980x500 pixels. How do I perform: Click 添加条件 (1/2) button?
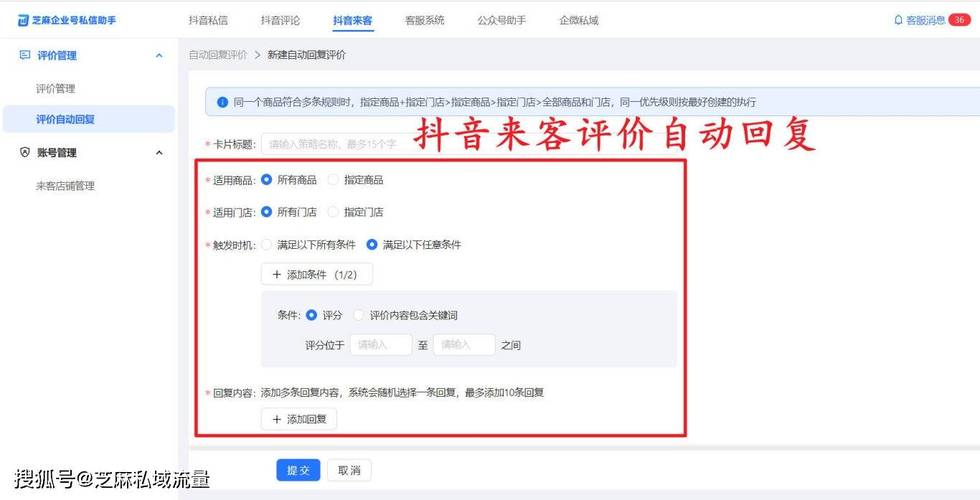317,274
